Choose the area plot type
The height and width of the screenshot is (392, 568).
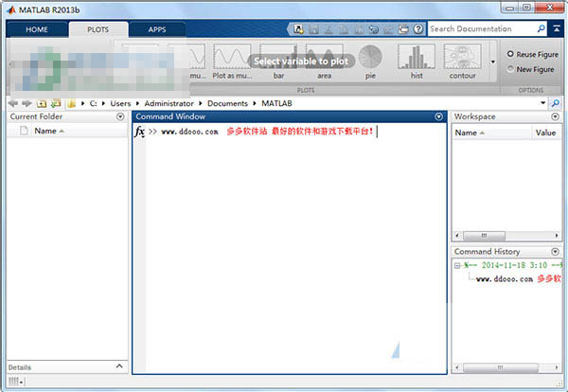[324, 62]
